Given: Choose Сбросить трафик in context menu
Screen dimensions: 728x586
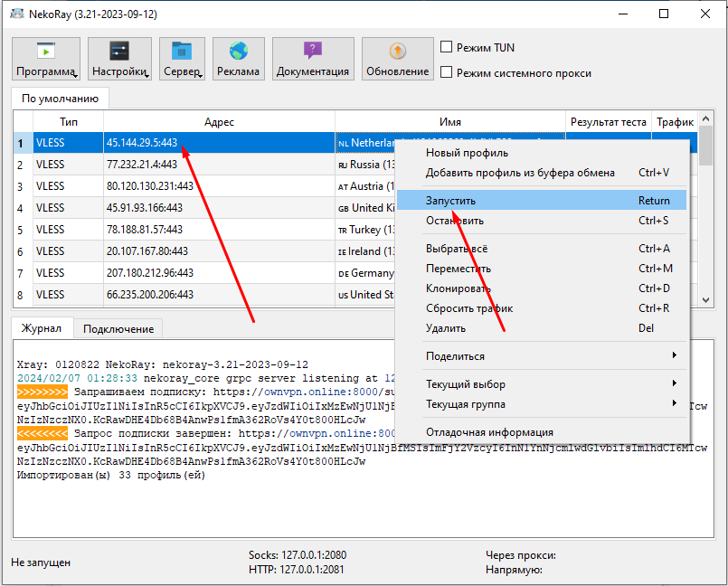Looking at the screenshot, I should pyautogui.click(x=542, y=308).
